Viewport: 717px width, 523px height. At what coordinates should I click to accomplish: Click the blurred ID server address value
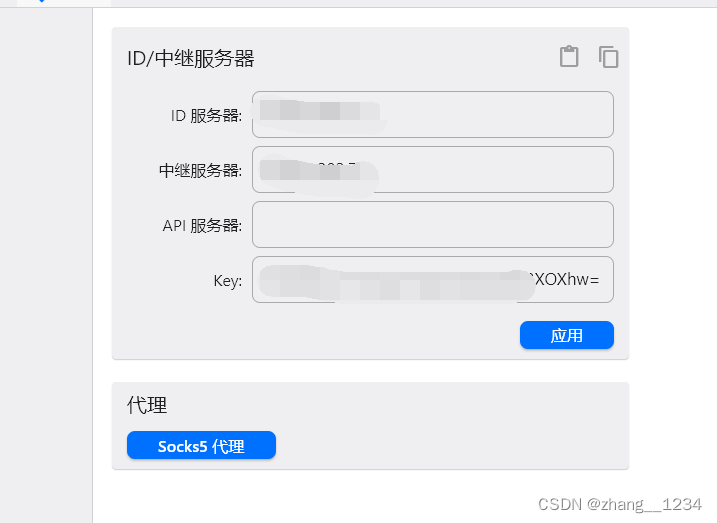coord(320,113)
